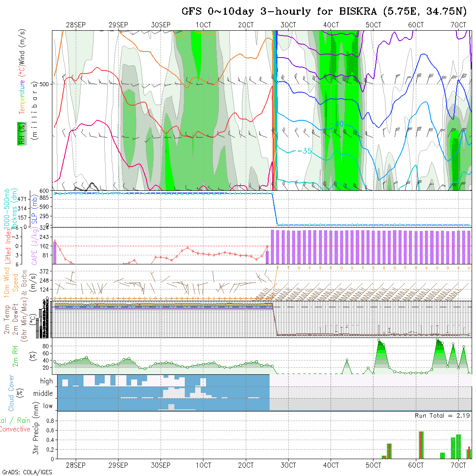Image resolution: width=476 pixels, height=476 pixels.
Task: Select the "middle" cloud cover row label
Action: coord(43,394)
